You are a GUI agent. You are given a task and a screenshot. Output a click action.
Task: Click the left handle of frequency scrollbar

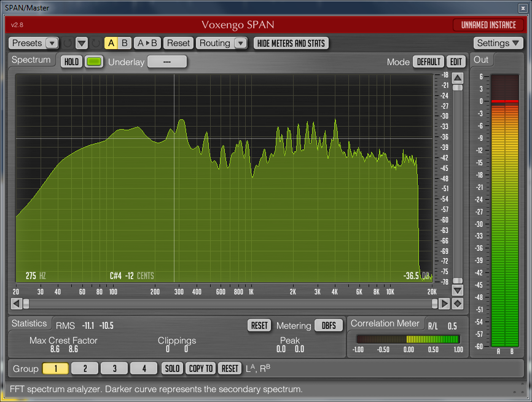(26, 304)
